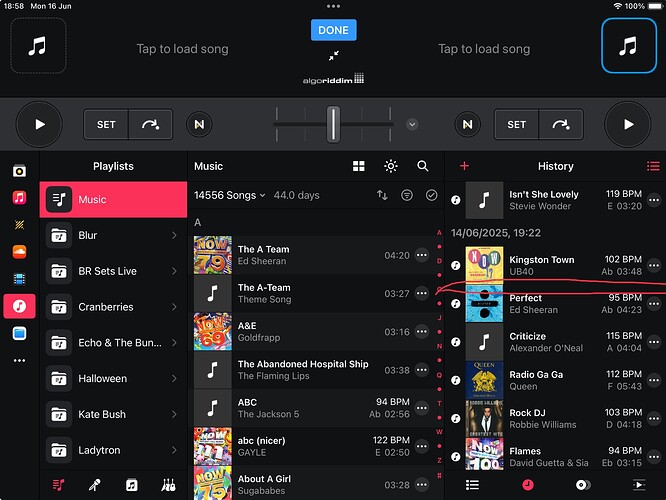
Task: Click the crossfader slider handle
Action: click(x=333, y=124)
